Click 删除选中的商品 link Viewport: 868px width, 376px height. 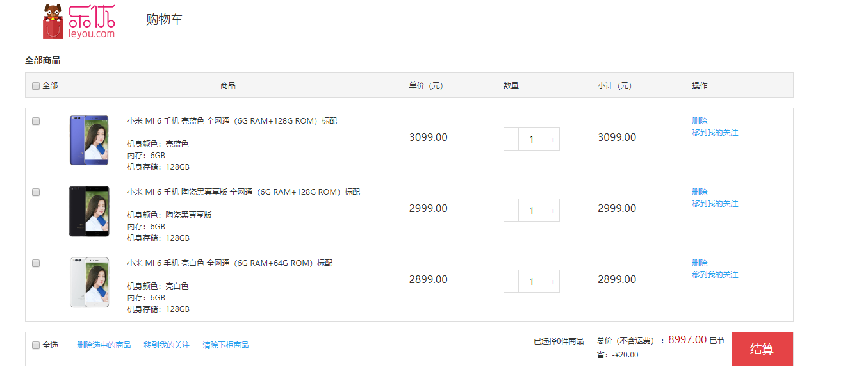coord(104,345)
